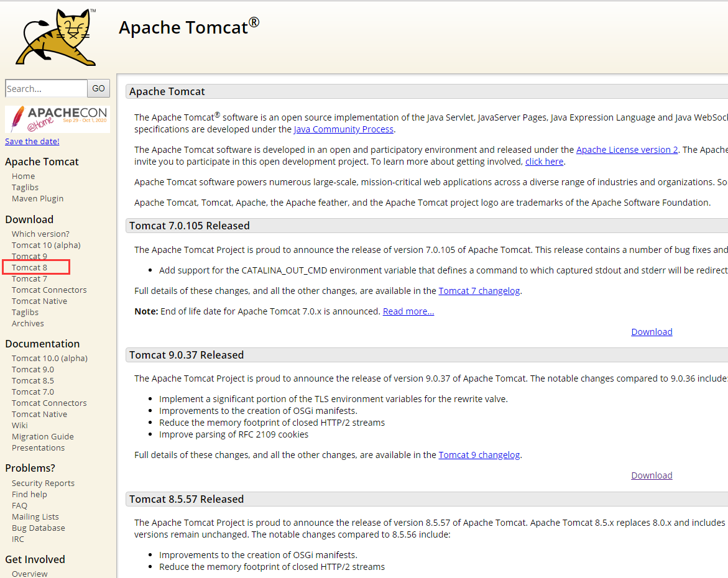Focus the Search input field
Image resolution: width=728 pixels, height=578 pixels.
(46, 88)
